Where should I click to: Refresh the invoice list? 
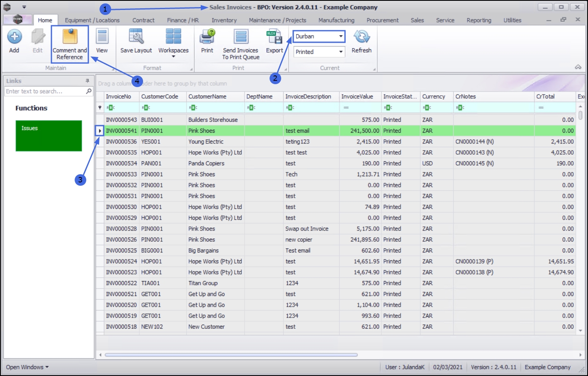[361, 41]
